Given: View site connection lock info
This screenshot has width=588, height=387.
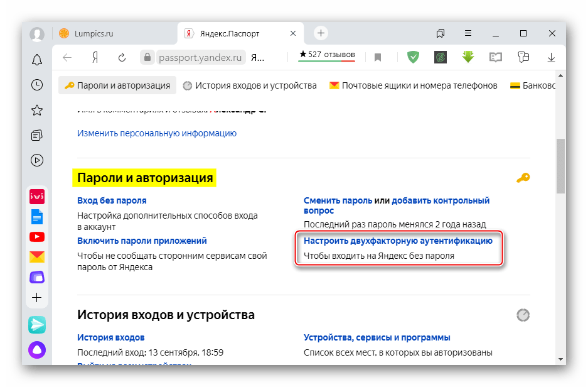Looking at the screenshot, I should [x=147, y=57].
